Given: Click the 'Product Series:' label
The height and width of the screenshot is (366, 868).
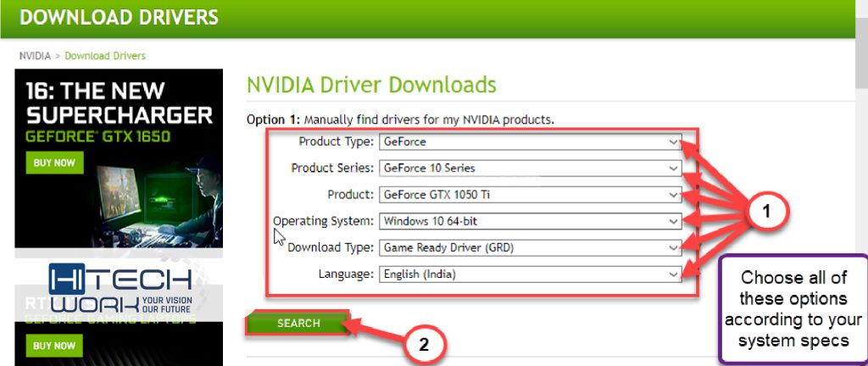Looking at the screenshot, I should (x=332, y=168).
